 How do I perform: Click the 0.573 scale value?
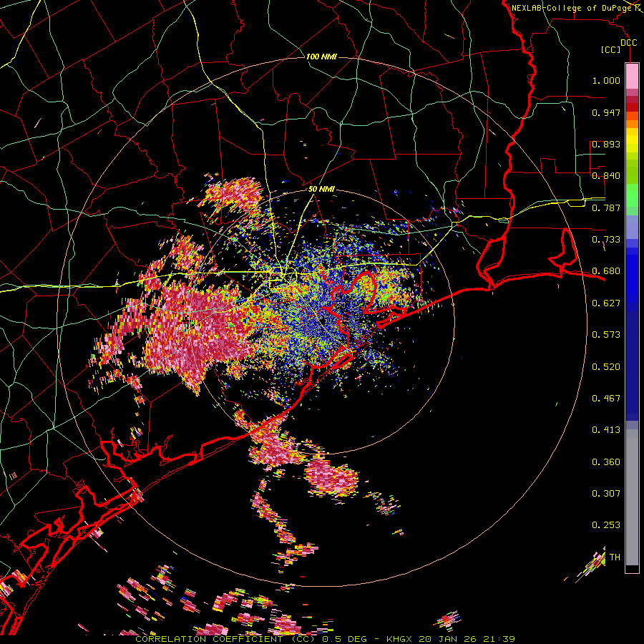coord(606,335)
